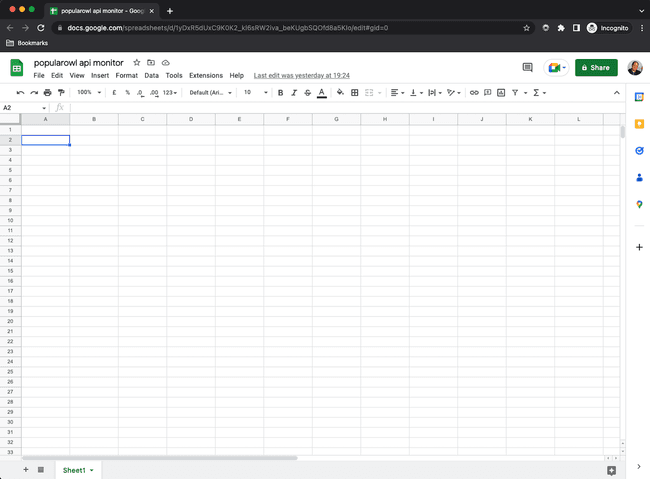The height and width of the screenshot is (479, 650).
Task: Open vertical align dropdown
Action: (x=417, y=92)
